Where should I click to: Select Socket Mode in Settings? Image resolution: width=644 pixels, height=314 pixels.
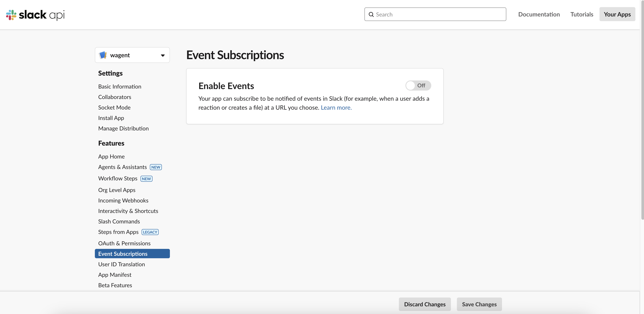[x=114, y=107]
